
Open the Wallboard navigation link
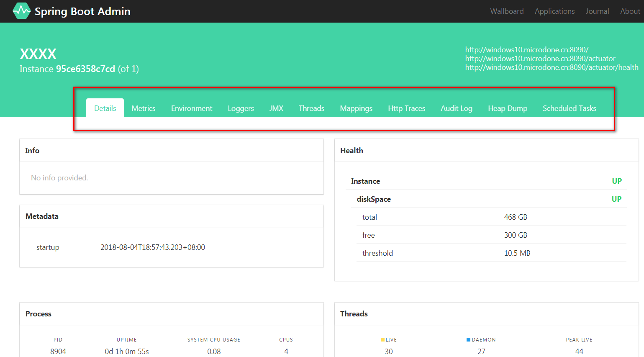click(x=507, y=11)
